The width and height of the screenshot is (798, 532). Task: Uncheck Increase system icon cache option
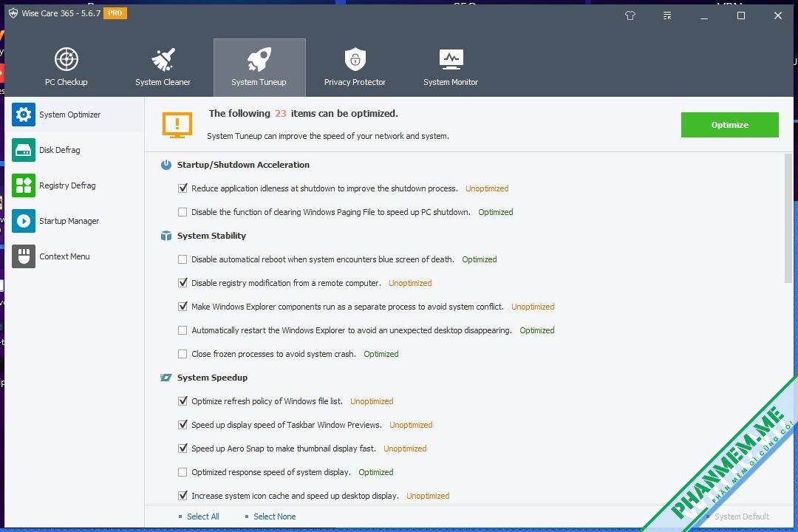coord(183,496)
